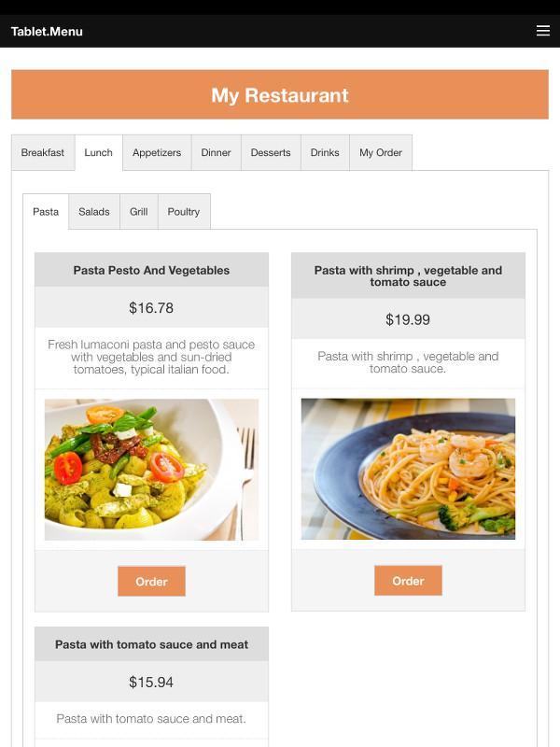Viewport: 560px width, 747px height.
Task: Click the My Restaurant header banner
Action: click(280, 94)
